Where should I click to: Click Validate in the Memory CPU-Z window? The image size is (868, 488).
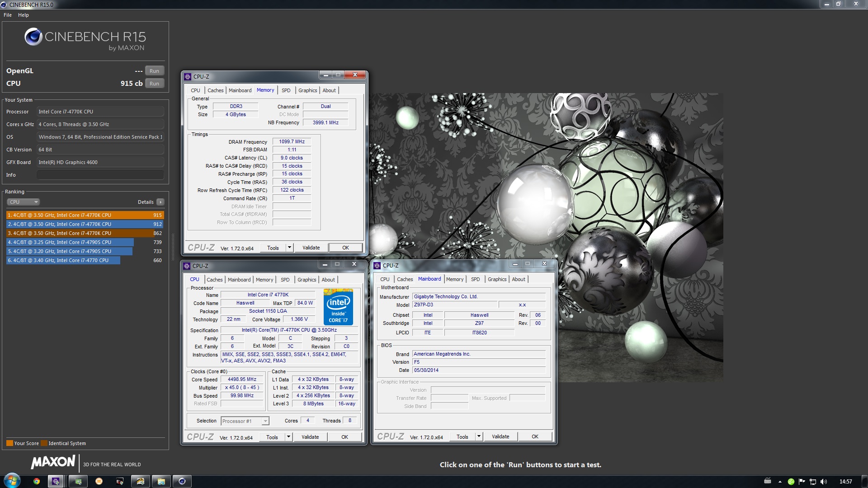[x=311, y=248]
